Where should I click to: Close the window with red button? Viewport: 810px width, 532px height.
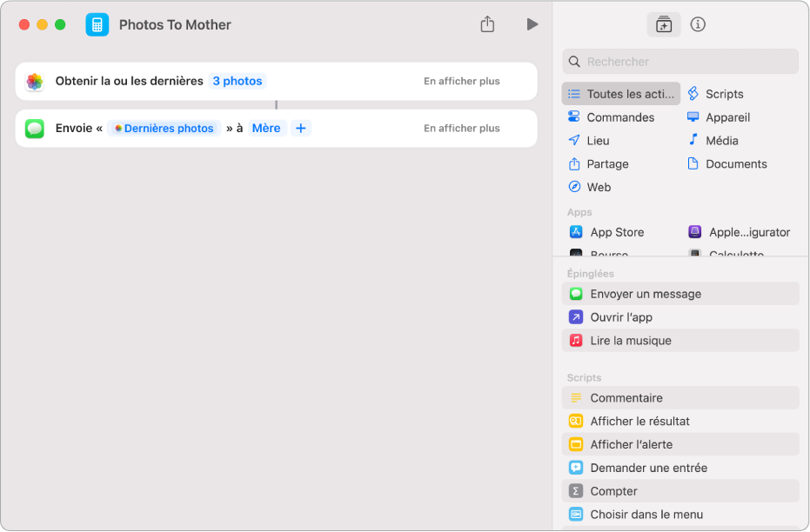point(23,24)
